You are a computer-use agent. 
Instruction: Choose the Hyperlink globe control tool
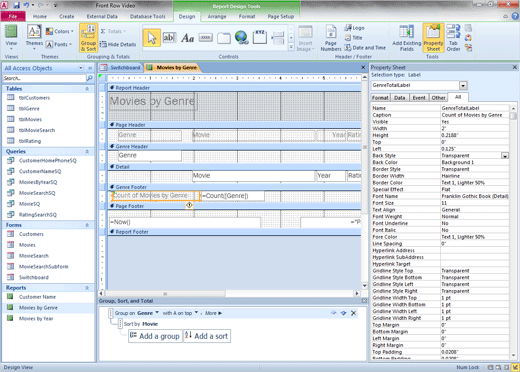coord(241,37)
